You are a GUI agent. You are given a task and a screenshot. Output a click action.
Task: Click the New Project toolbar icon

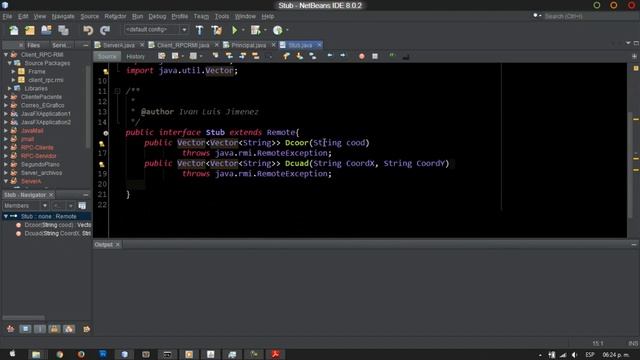pos(30,30)
